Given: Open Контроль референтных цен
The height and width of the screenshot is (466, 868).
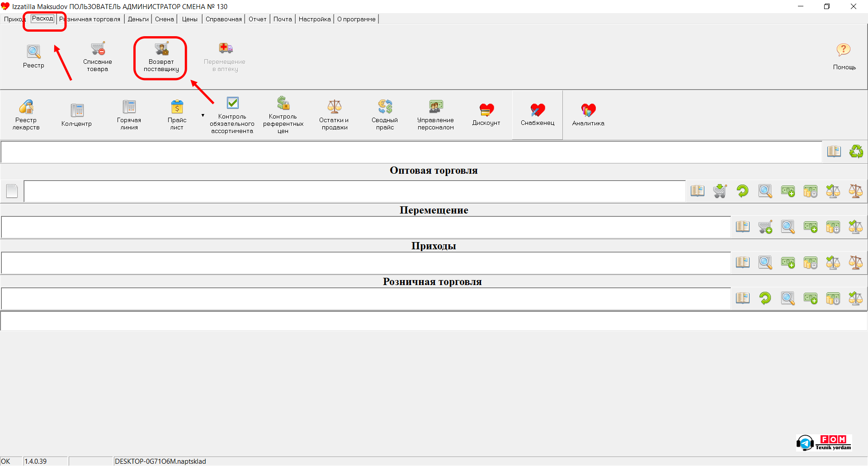Looking at the screenshot, I should tap(283, 115).
